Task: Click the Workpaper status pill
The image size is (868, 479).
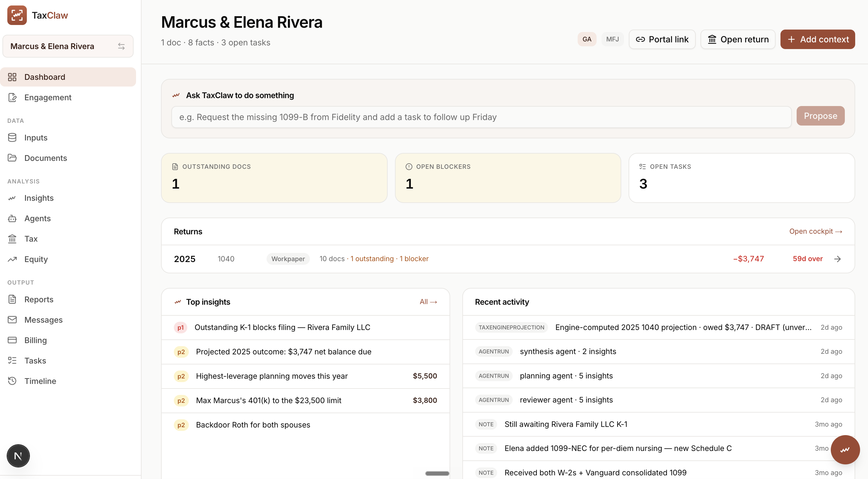Action: [288, 259]
